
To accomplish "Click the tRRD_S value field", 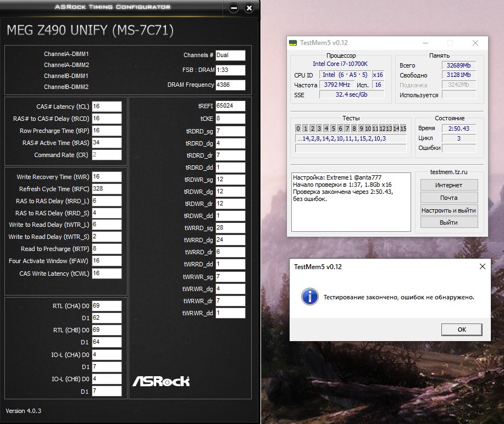I will [x=107, y=213].
